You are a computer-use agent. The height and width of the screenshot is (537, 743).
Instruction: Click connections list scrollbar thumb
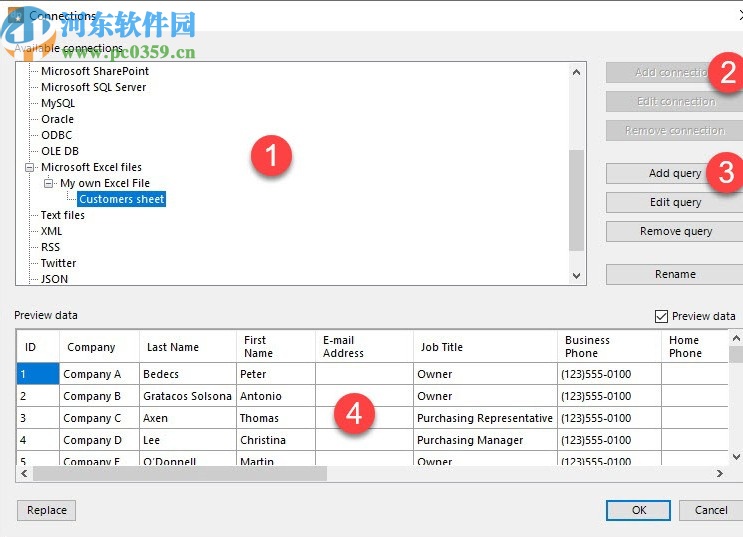coord(577,200)
